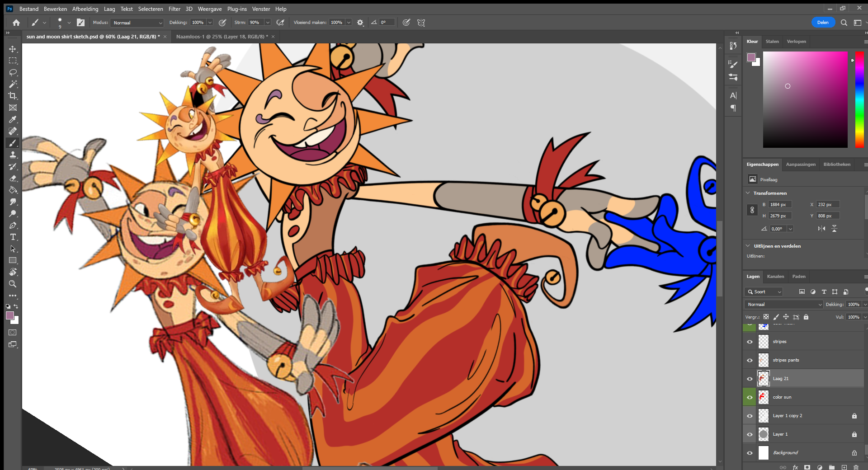
Task: Open the search magnifier icon
Action: tap(844, 23)
